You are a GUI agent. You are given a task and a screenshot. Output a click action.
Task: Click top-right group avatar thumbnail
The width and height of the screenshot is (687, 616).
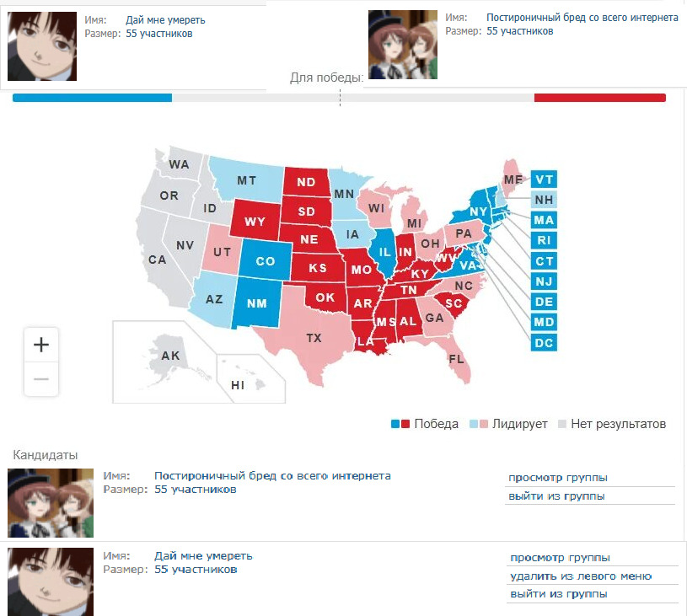[x=403, y=45]
